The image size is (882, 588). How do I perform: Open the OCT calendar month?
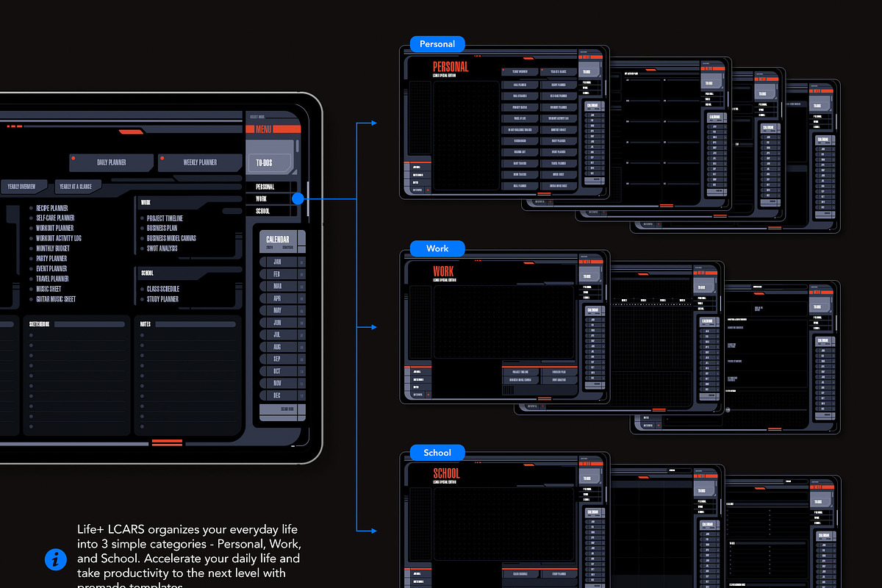[282, 371]
